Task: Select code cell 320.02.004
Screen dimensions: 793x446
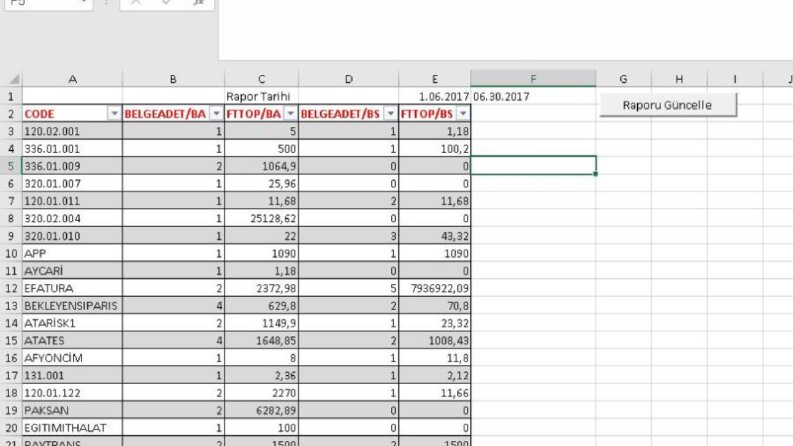Action: (72, 218)
